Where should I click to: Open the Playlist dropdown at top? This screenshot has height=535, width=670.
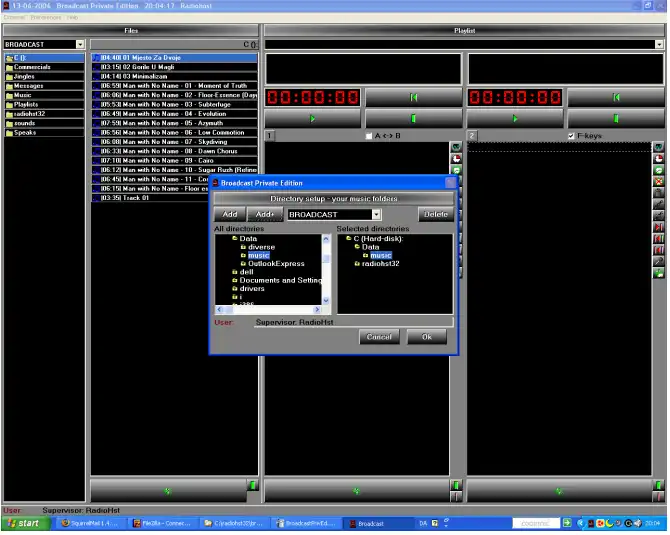[x=659, y=44]
